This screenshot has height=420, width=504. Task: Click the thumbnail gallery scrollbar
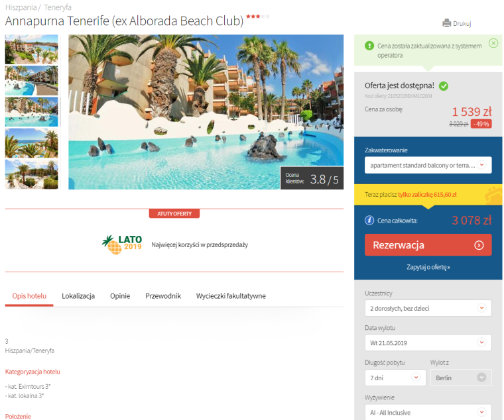(60, 112)
